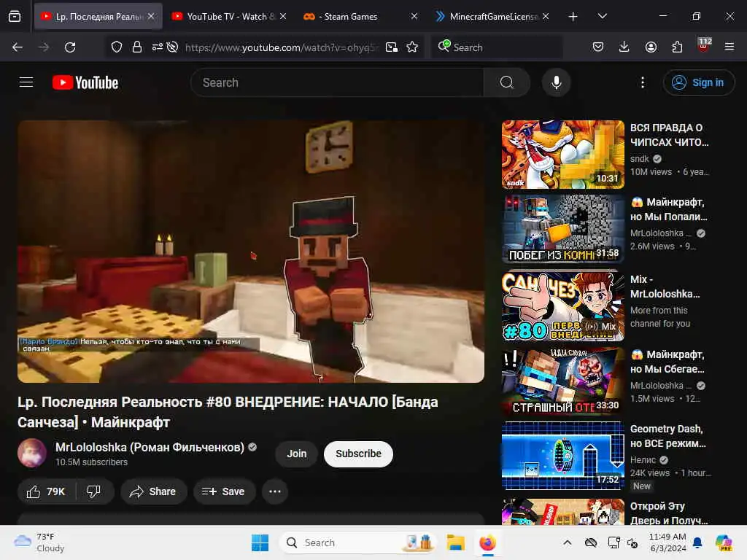747x560 pixels.
Task: Reload the current page
Action: (x=70, y=47)
